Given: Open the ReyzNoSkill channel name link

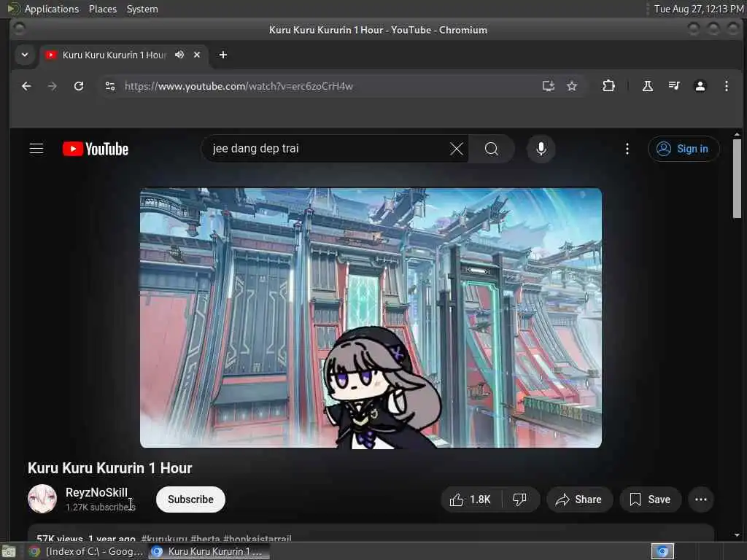Looking at the screenshot, I should pos(96,492).
